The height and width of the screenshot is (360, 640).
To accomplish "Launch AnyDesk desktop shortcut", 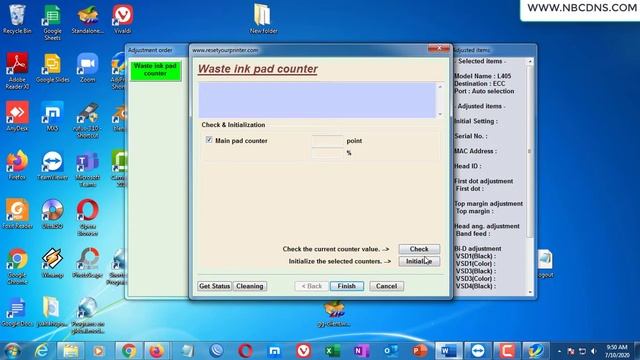I will coord(17,117).
